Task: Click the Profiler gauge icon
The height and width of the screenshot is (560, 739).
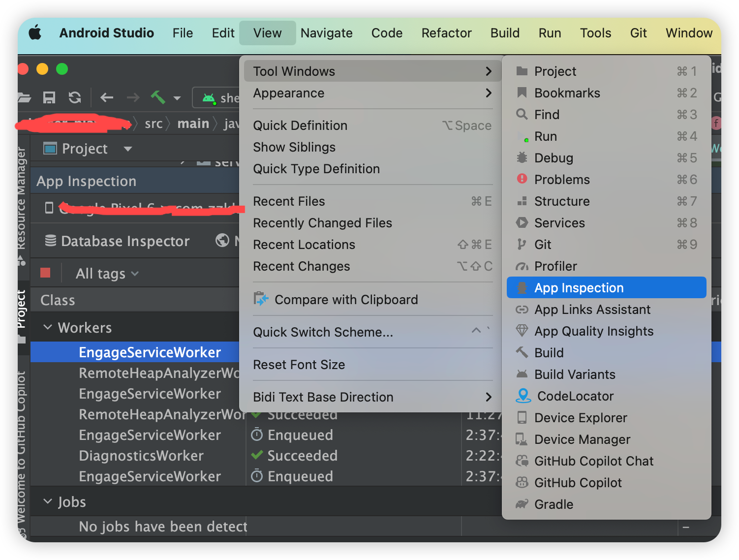Action: (522, 266)
